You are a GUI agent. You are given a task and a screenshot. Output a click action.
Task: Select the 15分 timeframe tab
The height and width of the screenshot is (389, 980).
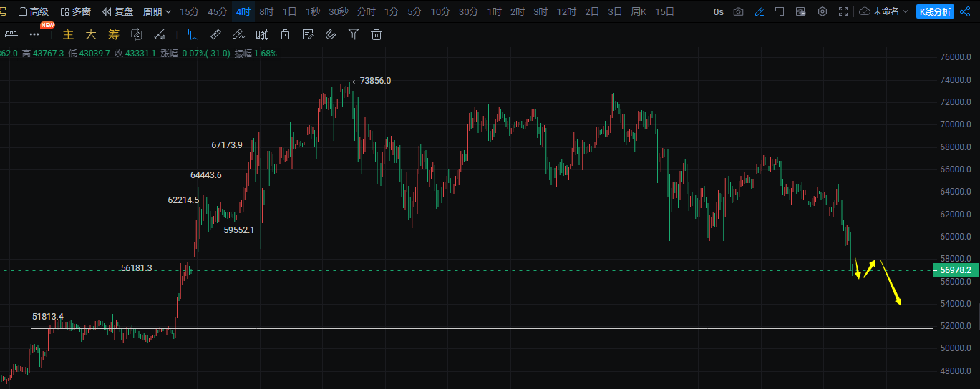click(189, 11)
